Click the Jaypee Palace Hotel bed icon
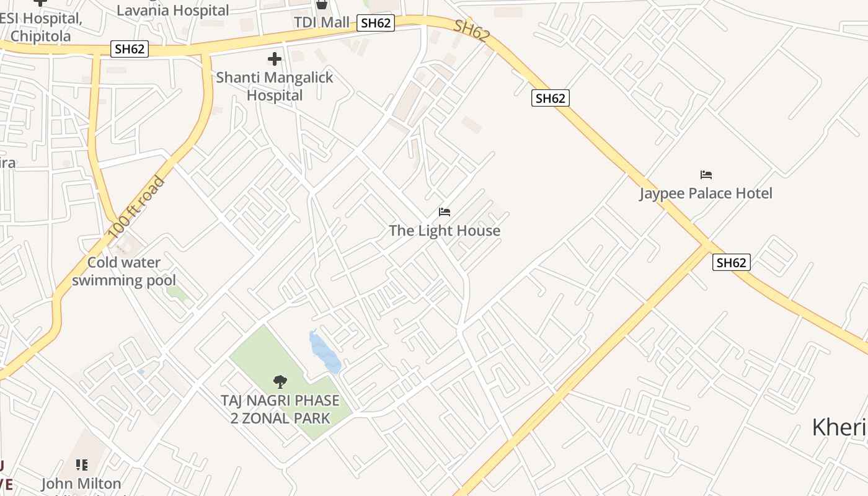Image resolution: width=868 pixels, height=496 pixels. (x=706, y=175)
